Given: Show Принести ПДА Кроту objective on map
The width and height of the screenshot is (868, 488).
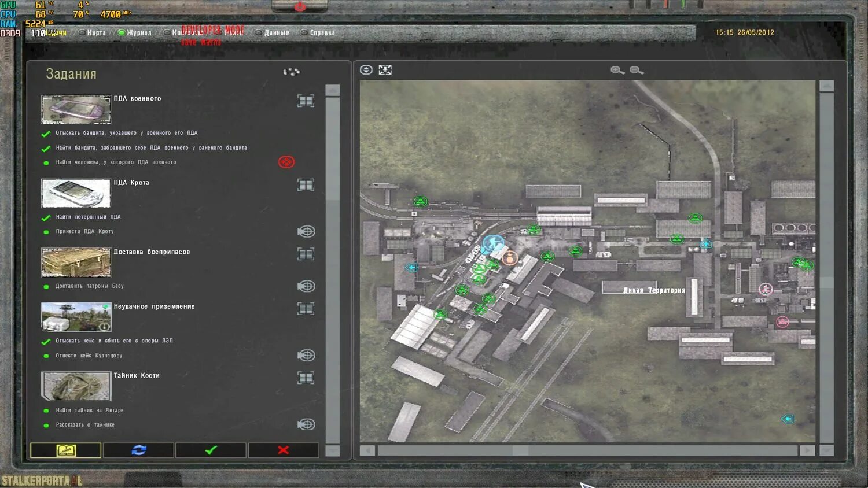Looking at the screenshot, I should [x=306, y=231].
